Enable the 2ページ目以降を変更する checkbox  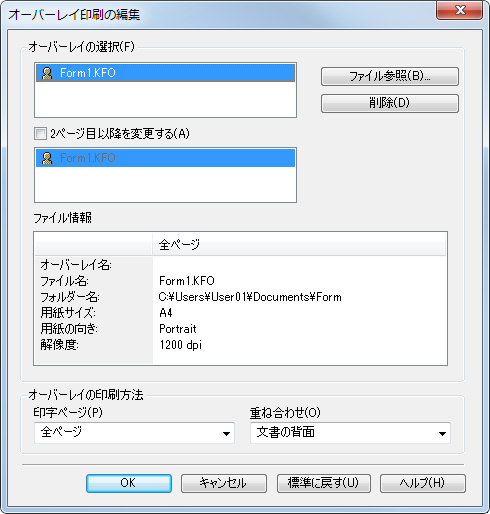click(x=40, y=134)
